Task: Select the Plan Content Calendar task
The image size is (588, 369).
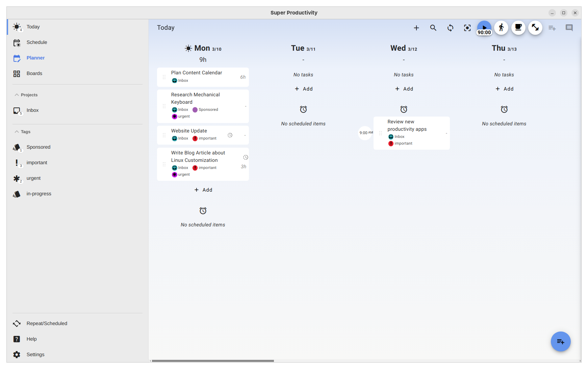Action: point(203,77)
